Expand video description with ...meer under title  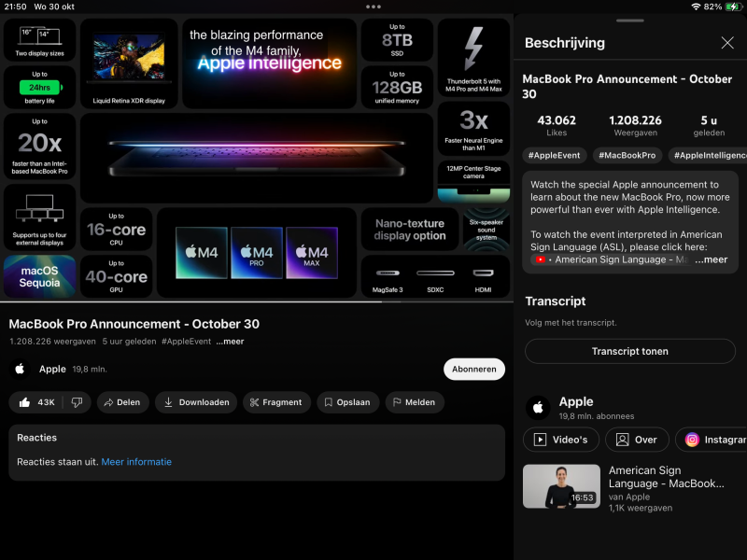point(230,342)
